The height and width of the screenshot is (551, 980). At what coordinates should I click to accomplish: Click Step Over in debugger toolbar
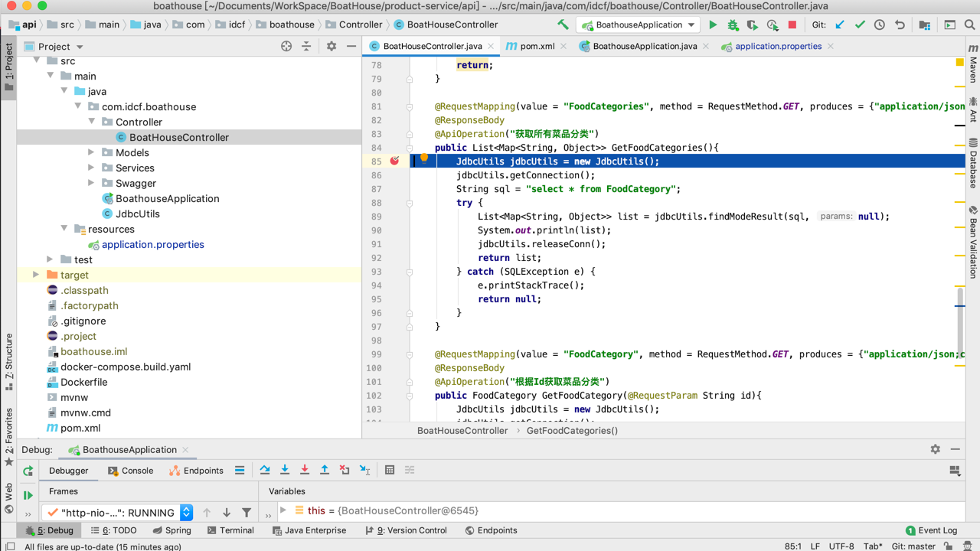tap(265, 470)
